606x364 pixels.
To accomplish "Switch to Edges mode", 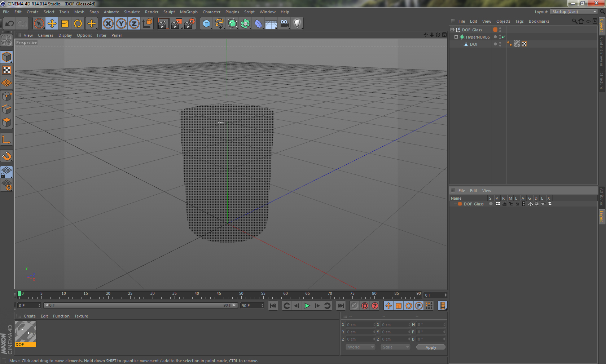I will 6,109.
